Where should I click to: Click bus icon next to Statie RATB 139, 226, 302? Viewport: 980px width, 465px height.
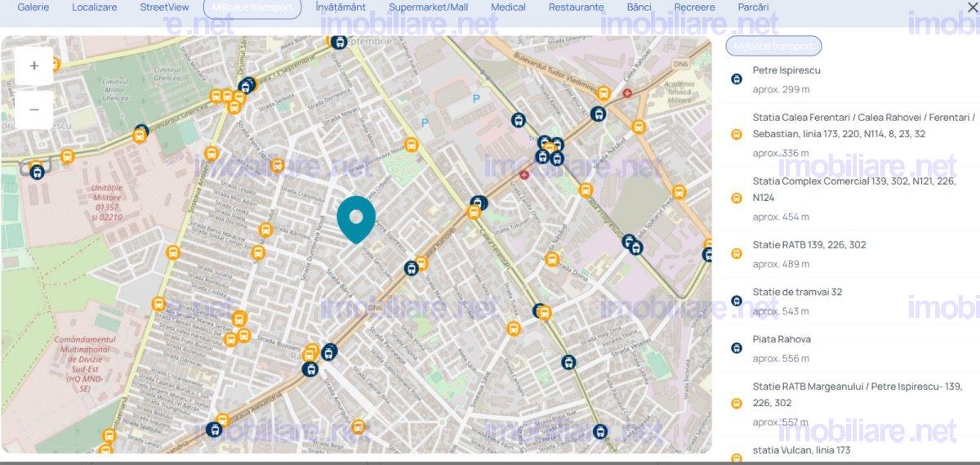click(736, 253)
